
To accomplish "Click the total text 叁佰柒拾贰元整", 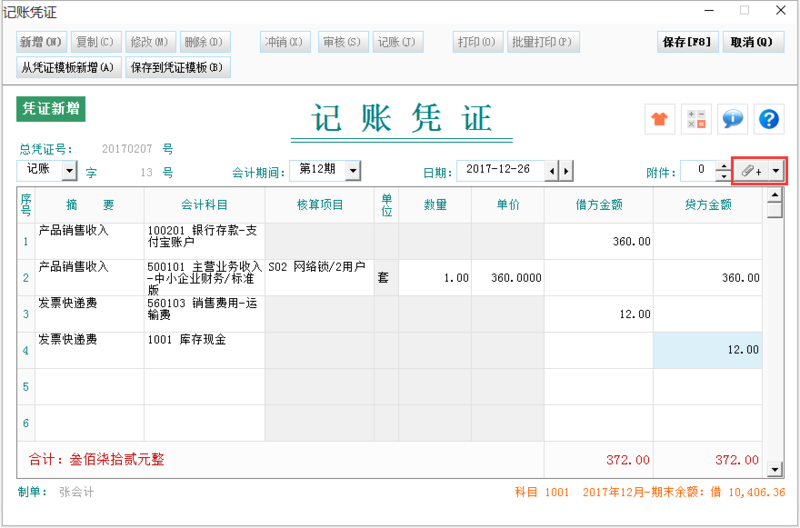I will pos(117,460).
